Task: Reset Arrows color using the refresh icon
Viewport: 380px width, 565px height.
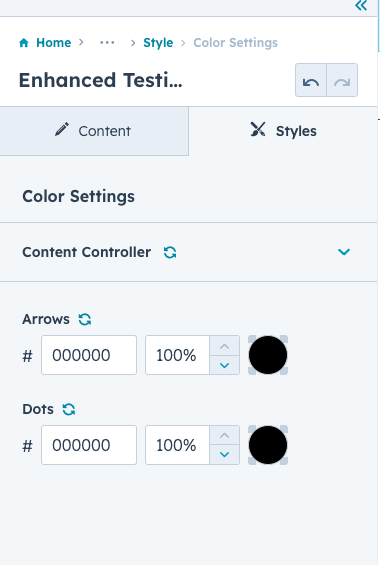Action: pyautogui.click(x=85, y=319)
